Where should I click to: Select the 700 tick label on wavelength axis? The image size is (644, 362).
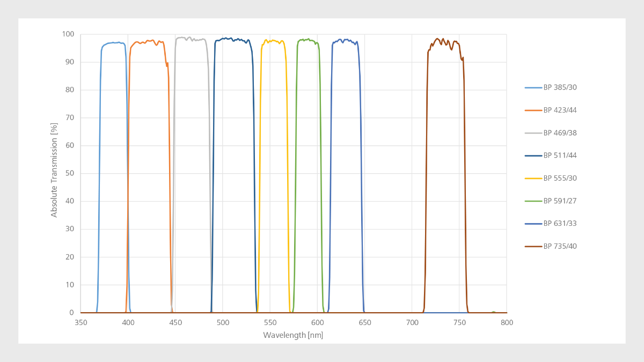point(412,322)
